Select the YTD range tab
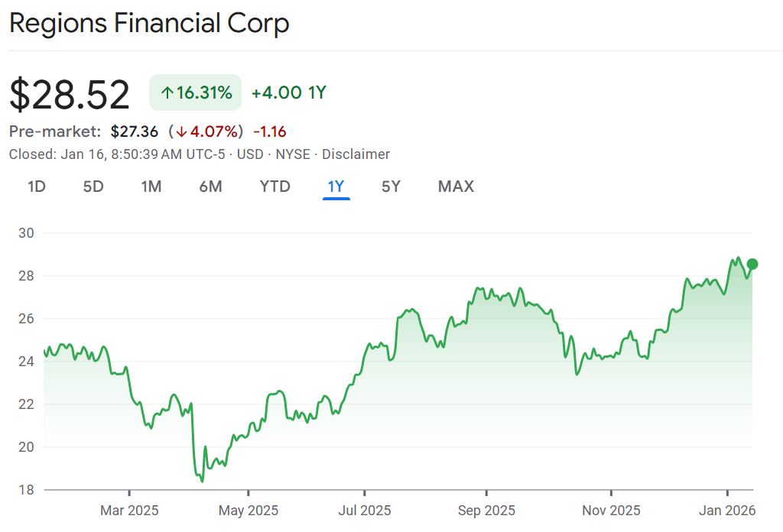 tap(275, 187)
